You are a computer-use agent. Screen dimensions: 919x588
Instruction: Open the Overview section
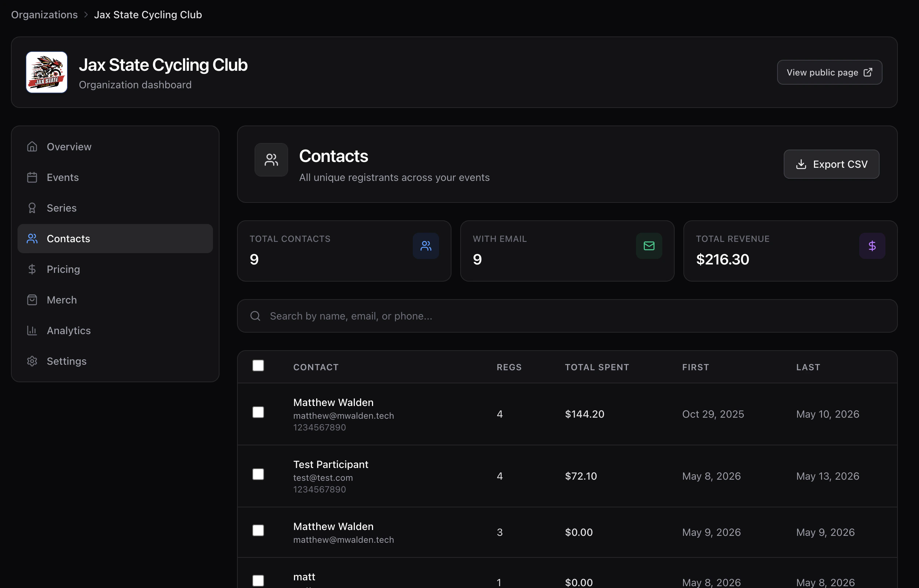click(x=115, y=147)
